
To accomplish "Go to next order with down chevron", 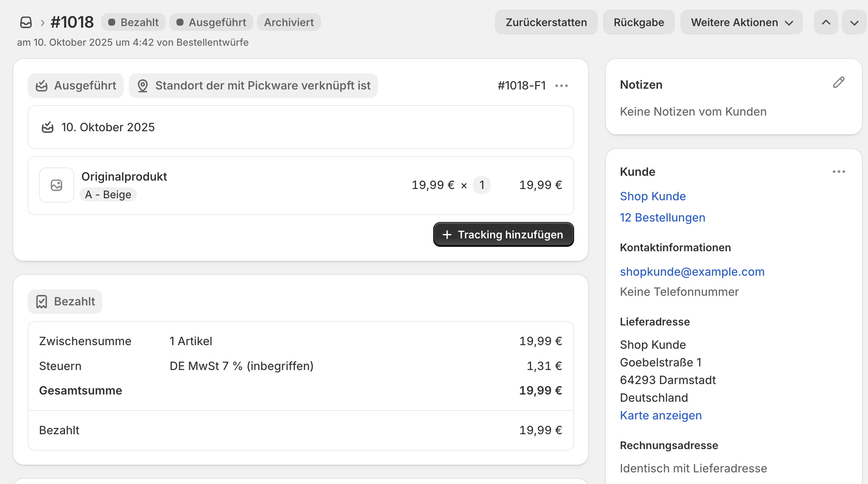I will [854, 22].
